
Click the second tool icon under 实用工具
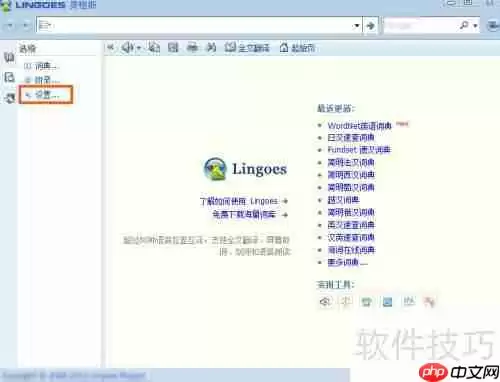tap(346, 302)
